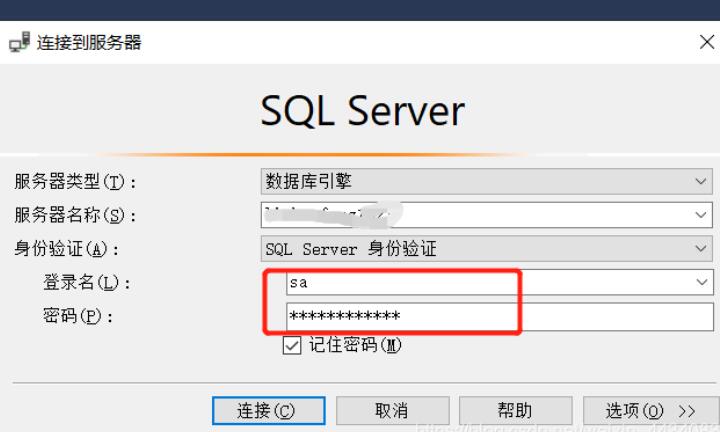Click the 密码 password field

[x=500, y=316]
